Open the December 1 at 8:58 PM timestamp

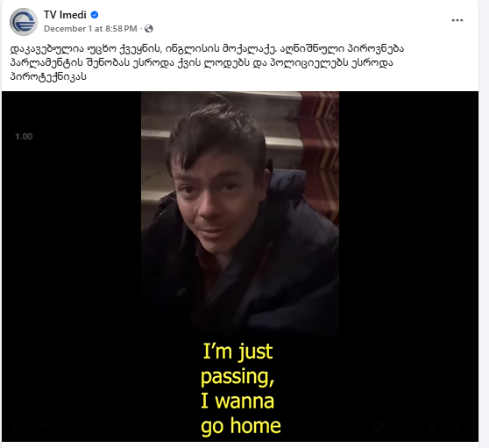click(x=90, y=29)
